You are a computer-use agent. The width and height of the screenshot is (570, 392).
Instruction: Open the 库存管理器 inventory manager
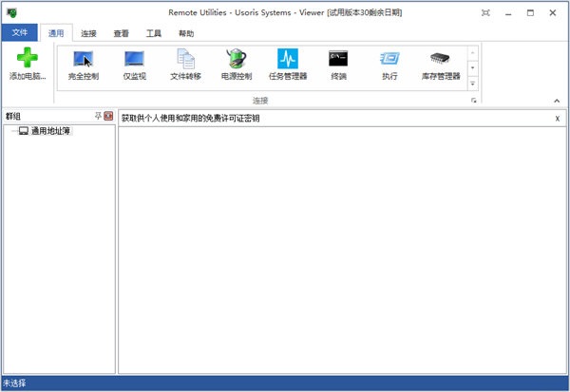pos(440,64)
